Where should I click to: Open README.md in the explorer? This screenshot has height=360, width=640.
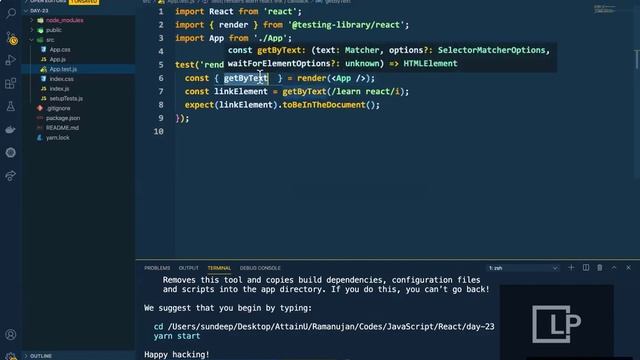point(62,128)
